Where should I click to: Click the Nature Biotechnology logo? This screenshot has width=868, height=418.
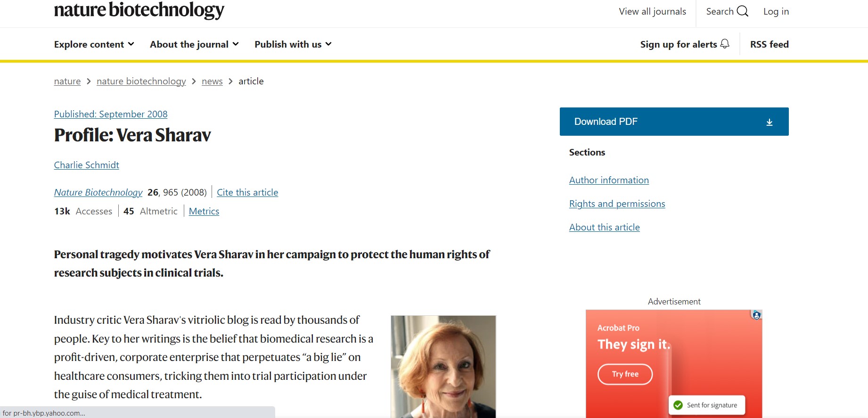[139, 10]
